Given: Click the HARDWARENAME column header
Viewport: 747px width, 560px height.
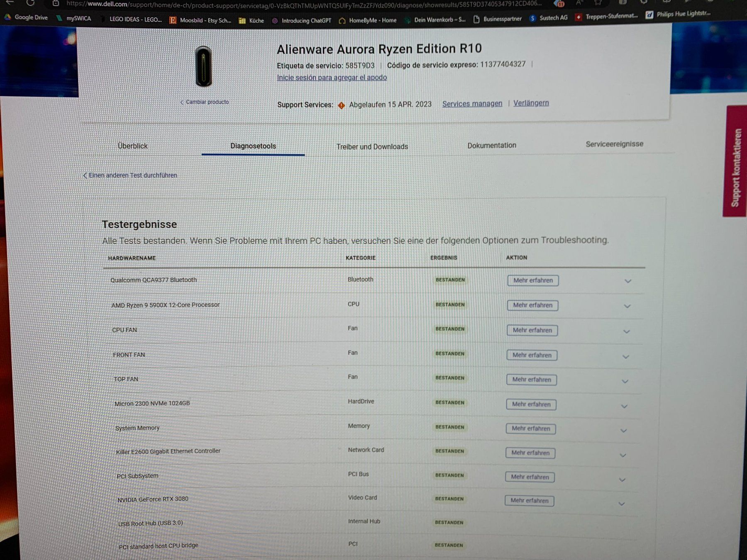Looking at the screenshot, I should click(x=132, y=258).
